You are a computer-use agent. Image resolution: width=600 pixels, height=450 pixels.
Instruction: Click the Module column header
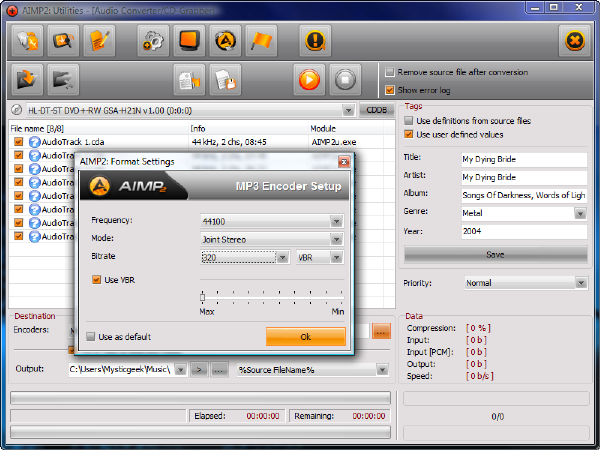[x=346, y=129]
